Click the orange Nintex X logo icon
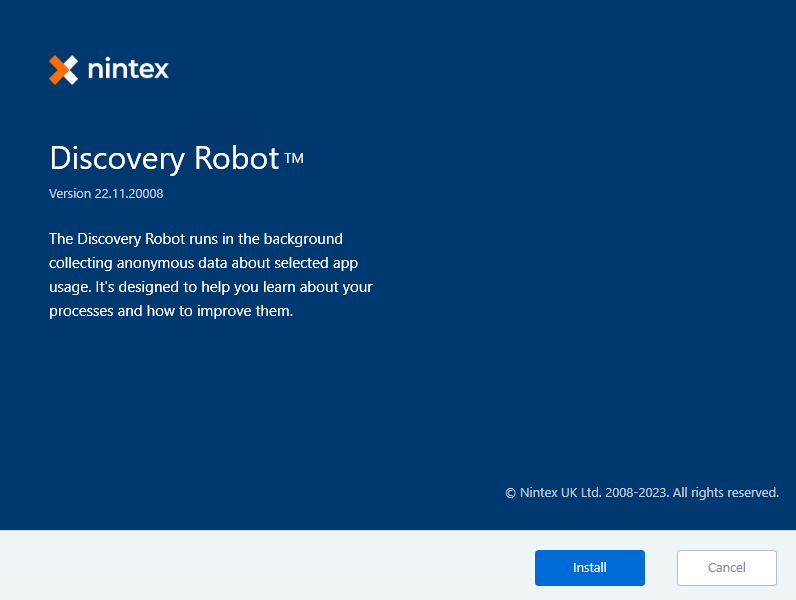 (x=63, y=70)
